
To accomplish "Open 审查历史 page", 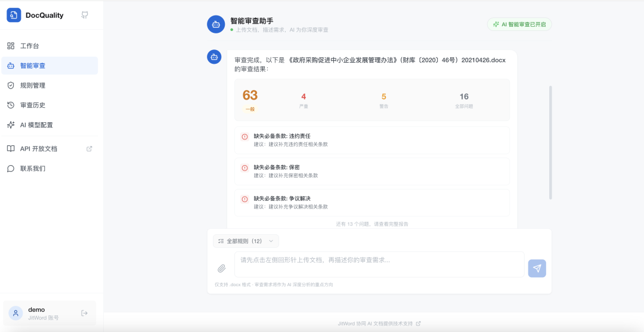I will click(x=49, y=105).
